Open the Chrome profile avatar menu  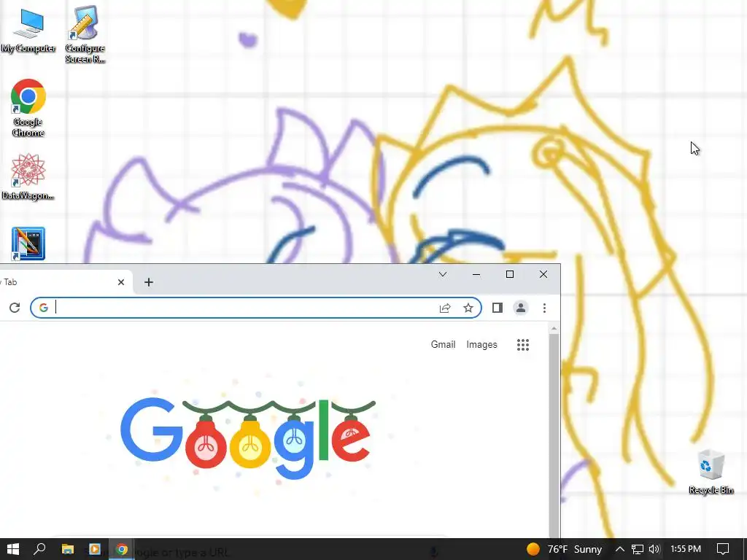521,308
